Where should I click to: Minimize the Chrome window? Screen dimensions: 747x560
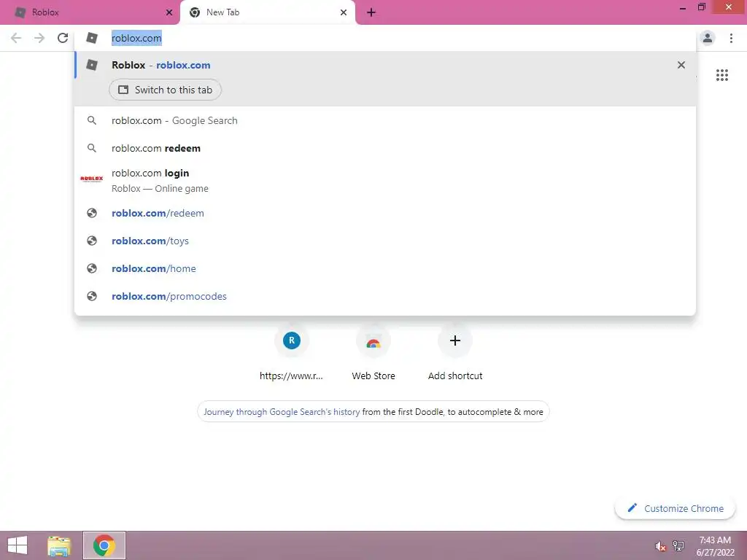pos(683,7)
